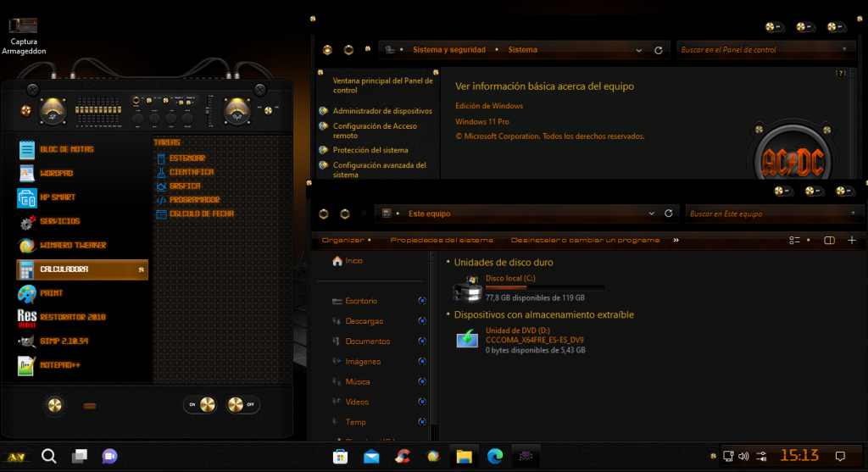
Task: Select the Científica calculator task
Action: point(185,172)
